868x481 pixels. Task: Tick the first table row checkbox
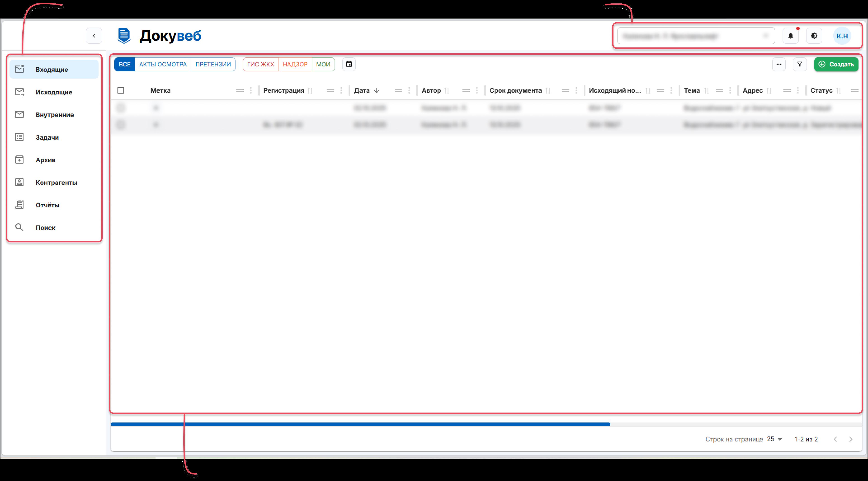click(121, 108)
